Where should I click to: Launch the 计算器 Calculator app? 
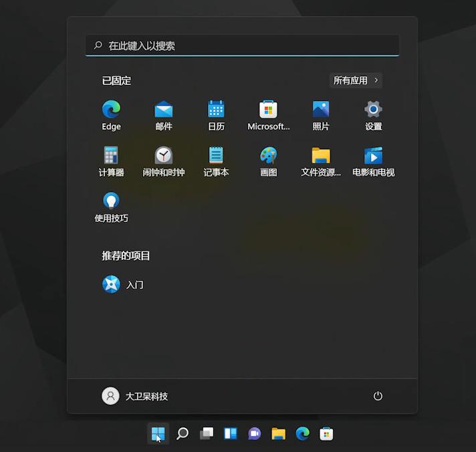[x=111, y=162]
